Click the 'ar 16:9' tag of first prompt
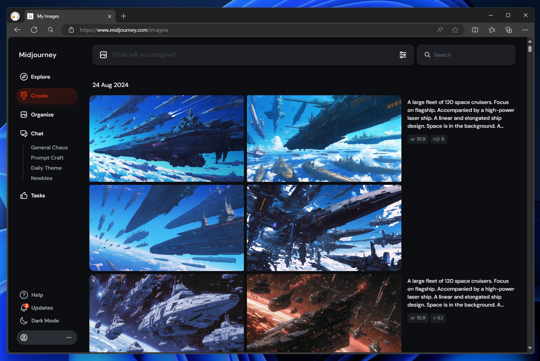The width and height of the screenshot is (540, 361). coord(418,139)
